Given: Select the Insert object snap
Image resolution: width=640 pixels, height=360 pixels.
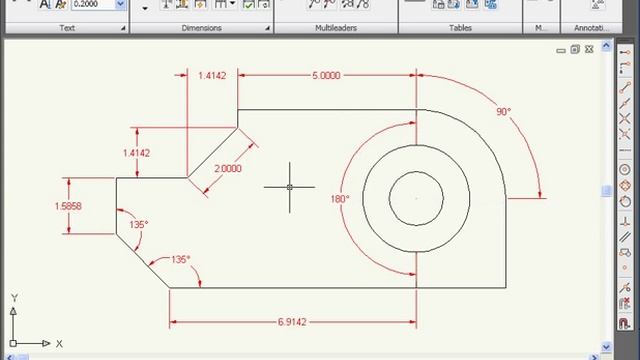Looking at the screenshot, I should pyautogui.click(x=625, y=252).
